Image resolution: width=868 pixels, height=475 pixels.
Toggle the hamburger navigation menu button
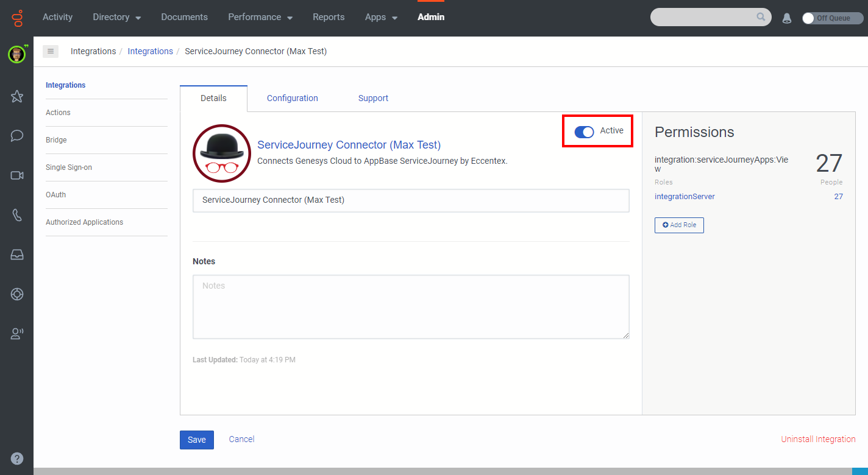[51, 51]
